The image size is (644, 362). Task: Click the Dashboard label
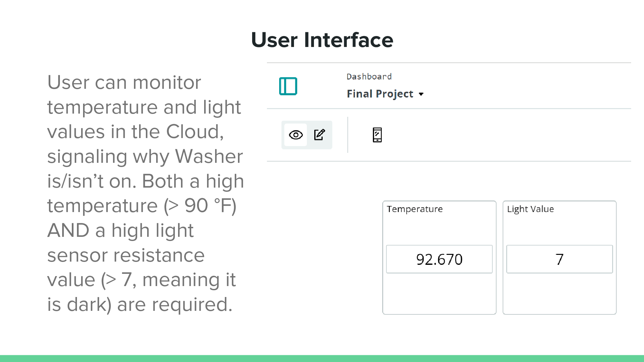coord(369,77)
